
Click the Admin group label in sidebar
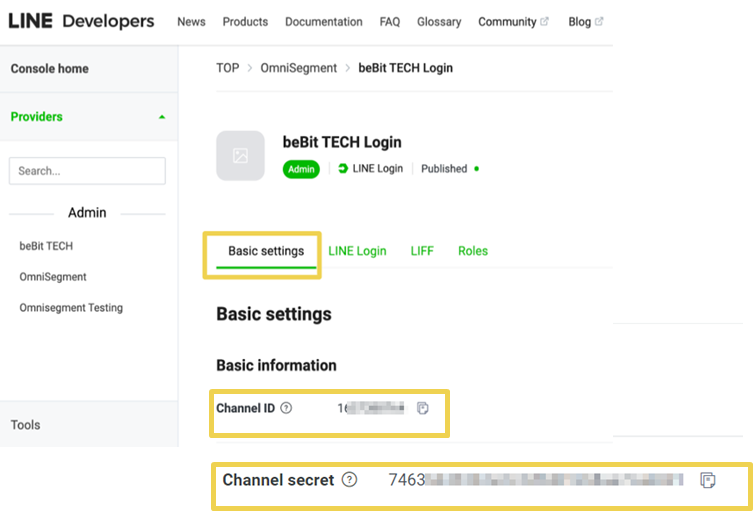pyautogui.click(x=87, y=213)
